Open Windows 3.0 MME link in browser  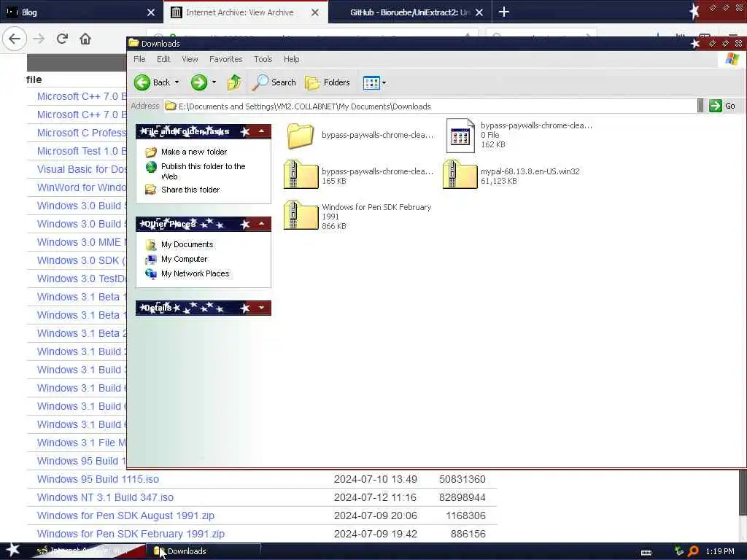(x=82, y=242)
